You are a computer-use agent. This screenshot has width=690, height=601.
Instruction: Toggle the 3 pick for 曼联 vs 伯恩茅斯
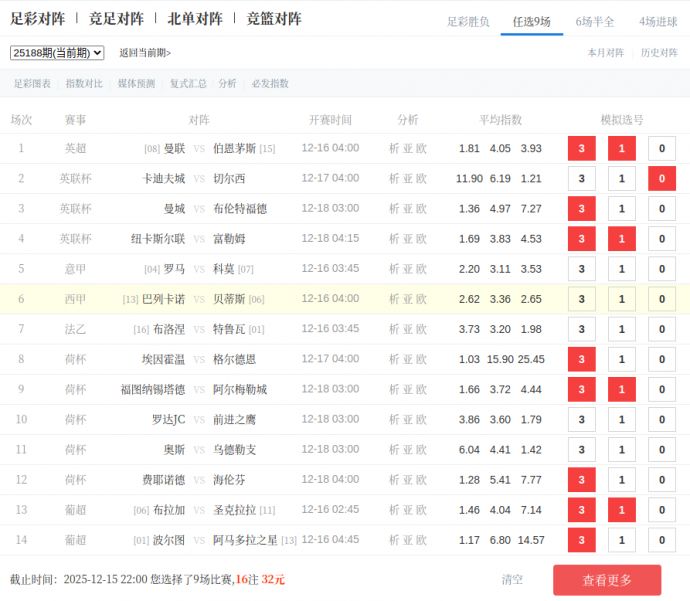[581, 149]
